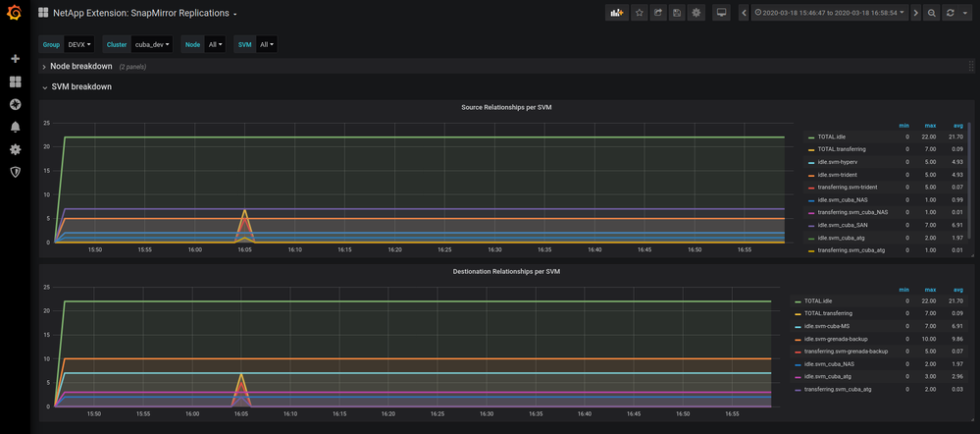
Task: Star this dashboard as favorite
Action: tap(639, 13)
